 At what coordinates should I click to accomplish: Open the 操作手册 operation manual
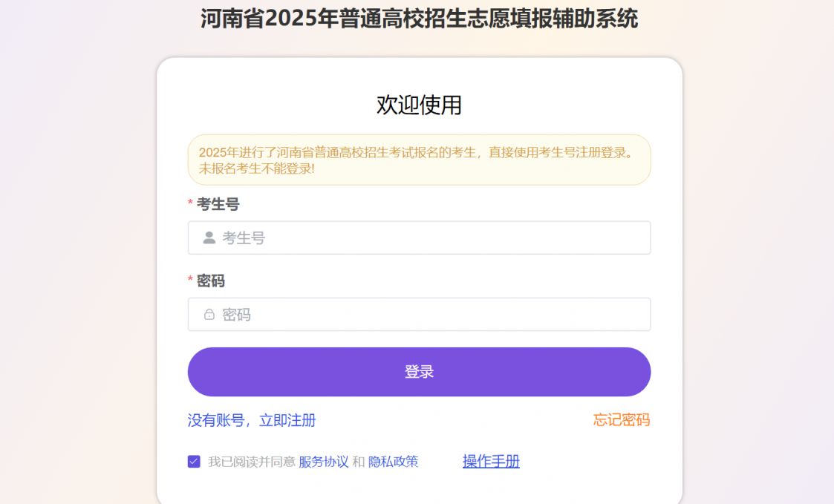click(489, 460)
